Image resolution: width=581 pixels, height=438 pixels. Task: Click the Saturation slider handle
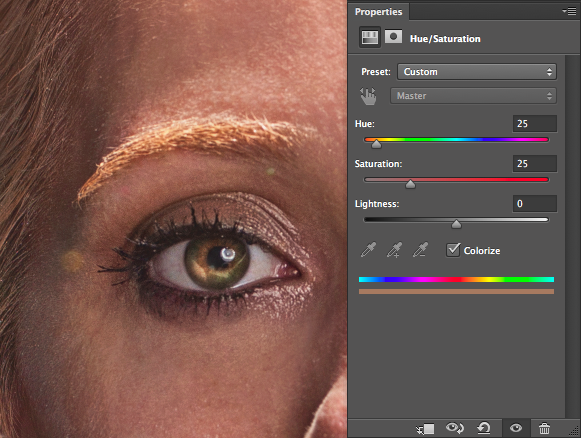410,184
